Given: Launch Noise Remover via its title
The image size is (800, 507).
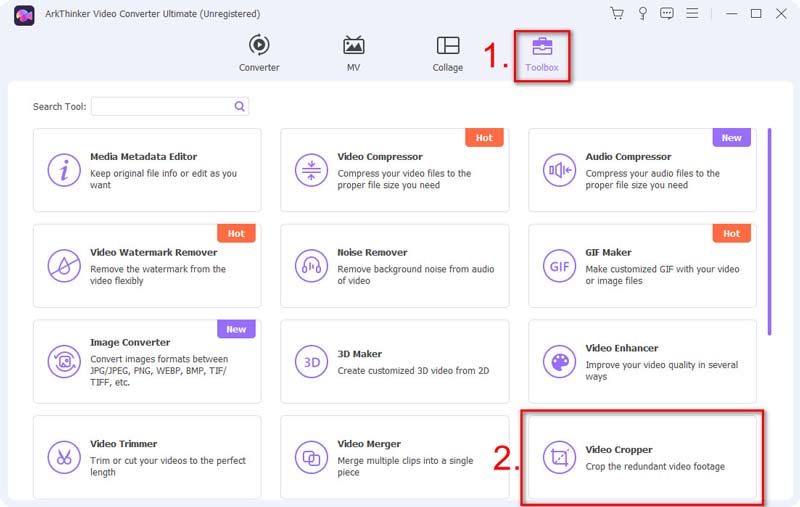Looking at the screenshot, I should click(x=372, y=252).
